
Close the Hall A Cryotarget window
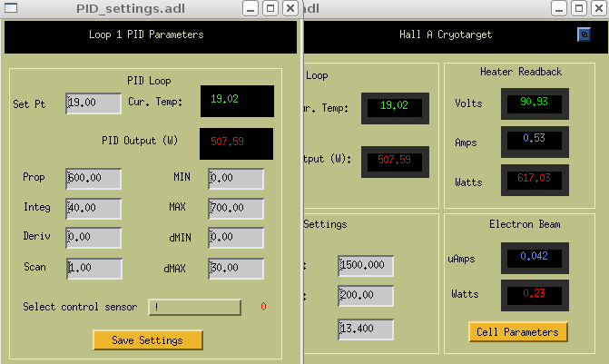coord(598,8)
